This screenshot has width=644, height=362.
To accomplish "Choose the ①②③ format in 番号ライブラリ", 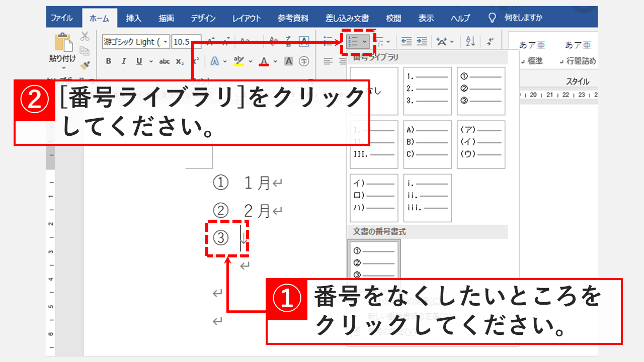I will coord(481,91).
